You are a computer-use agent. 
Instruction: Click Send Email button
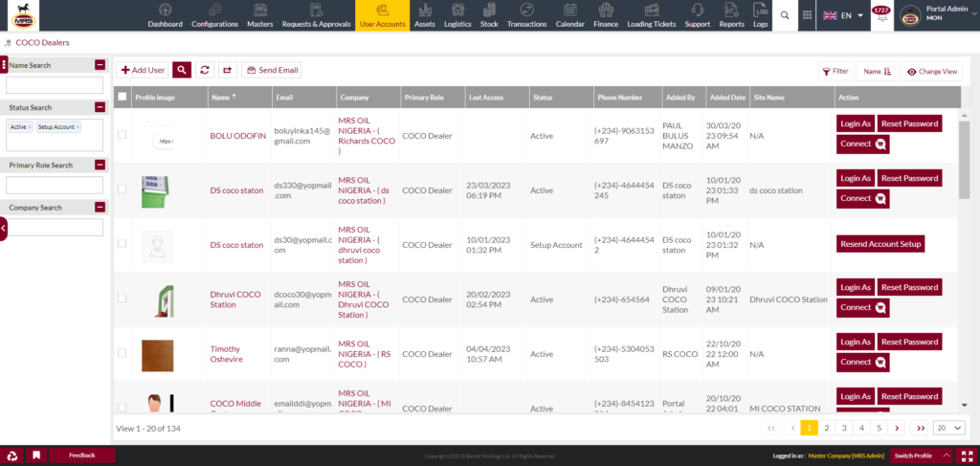click(x=271, y=70)
